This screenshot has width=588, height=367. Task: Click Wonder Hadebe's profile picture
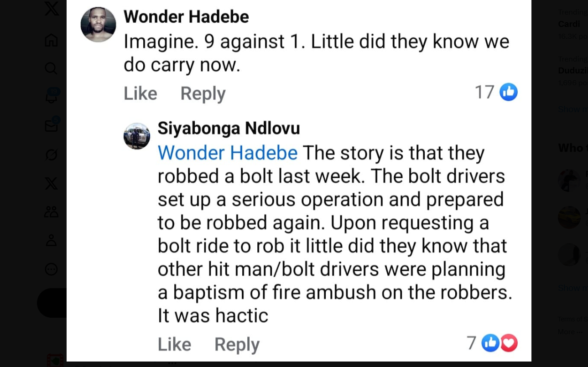(x=98, y=25)
